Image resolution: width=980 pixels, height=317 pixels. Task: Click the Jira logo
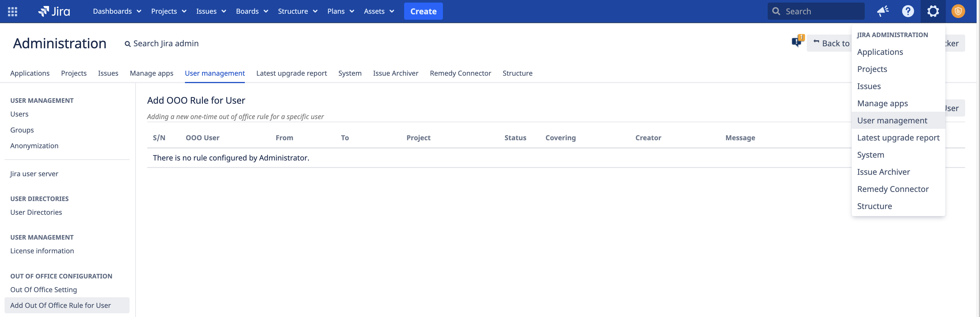[x=53, y=11]
